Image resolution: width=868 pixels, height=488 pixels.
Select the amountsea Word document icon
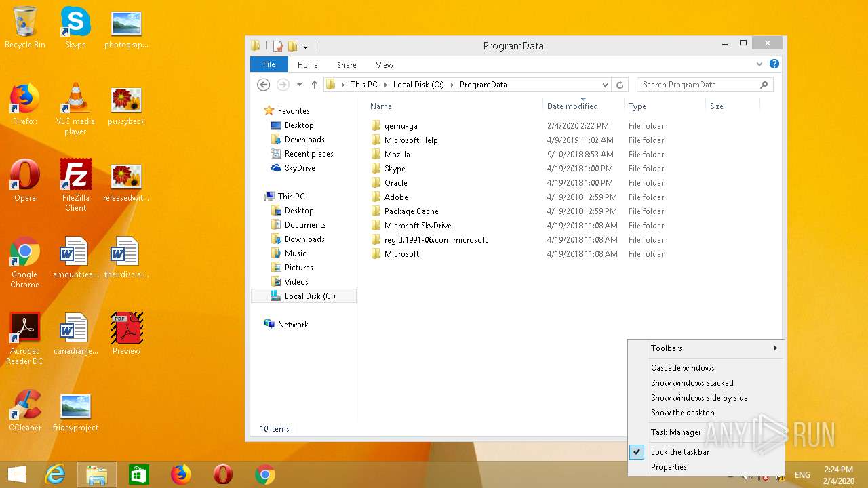[x=75, y=257]
